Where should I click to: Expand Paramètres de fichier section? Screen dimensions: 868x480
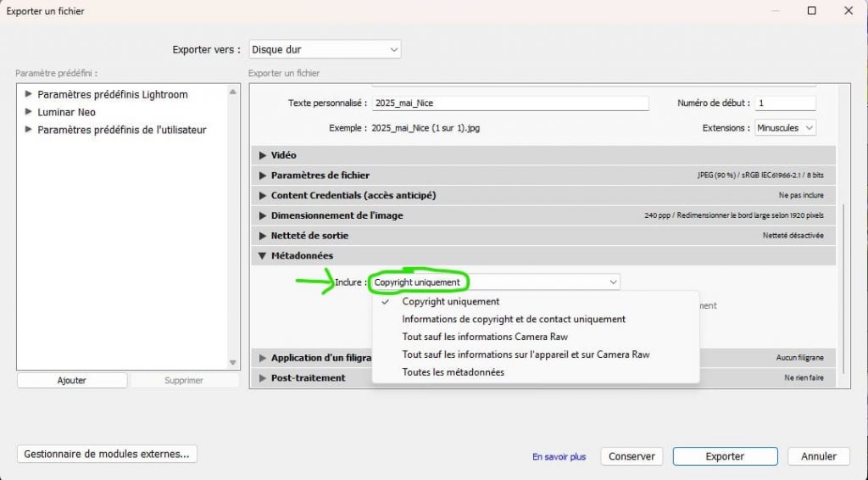tap(263, 176)
